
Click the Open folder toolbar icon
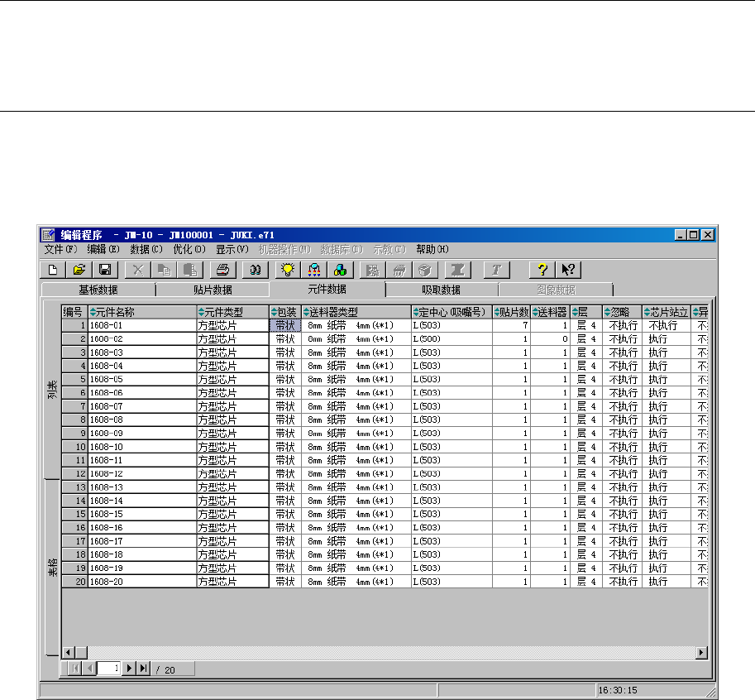[79, 270]
